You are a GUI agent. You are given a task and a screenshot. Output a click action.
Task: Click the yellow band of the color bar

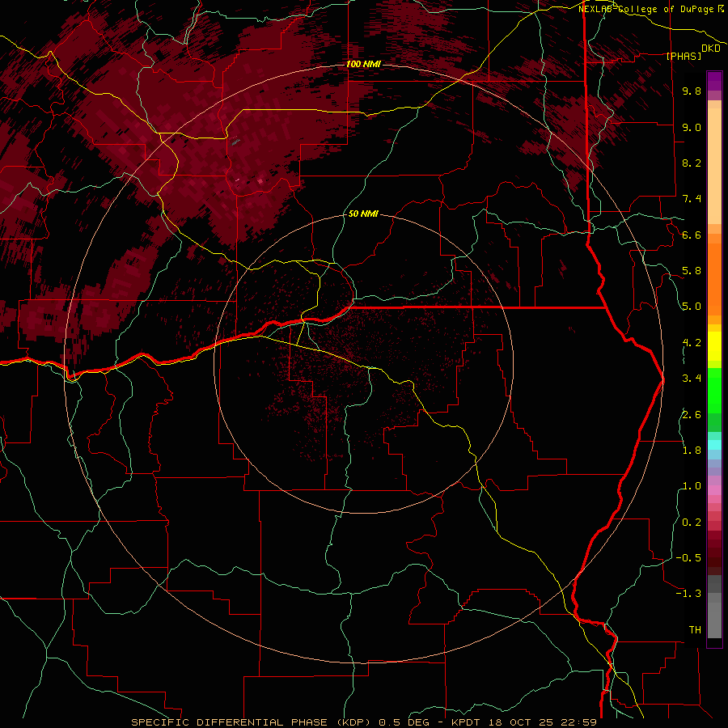pyautogui.click(x=714, y=346)
